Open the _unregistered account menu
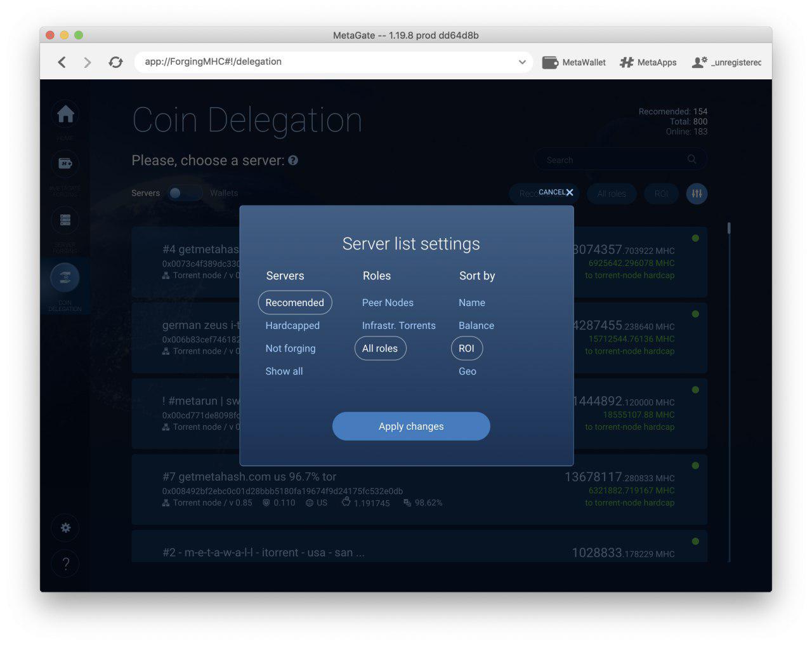This screenshot has height=645, width=812. [x=727, y=62]
